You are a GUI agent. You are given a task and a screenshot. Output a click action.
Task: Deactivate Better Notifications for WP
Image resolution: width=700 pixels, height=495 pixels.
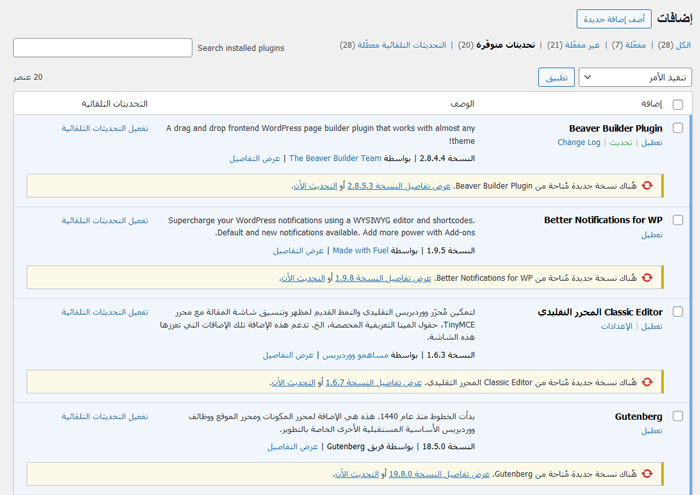coord(652,234)
